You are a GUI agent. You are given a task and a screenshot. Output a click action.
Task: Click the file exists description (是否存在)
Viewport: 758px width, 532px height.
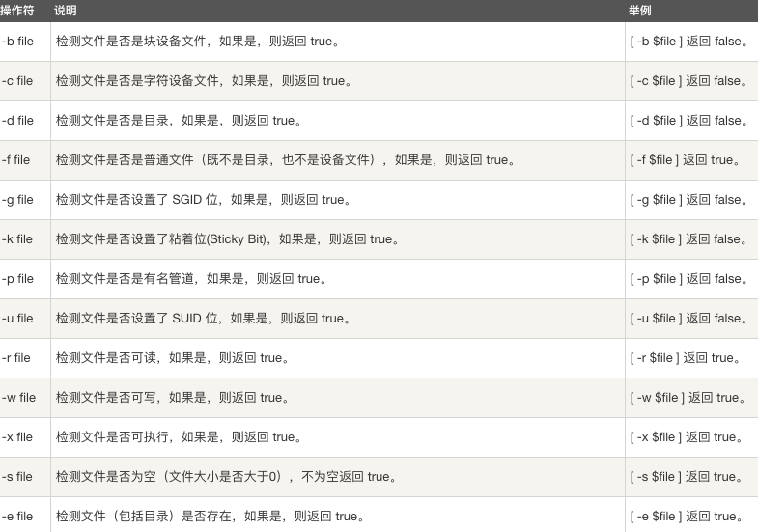(211, 517)
